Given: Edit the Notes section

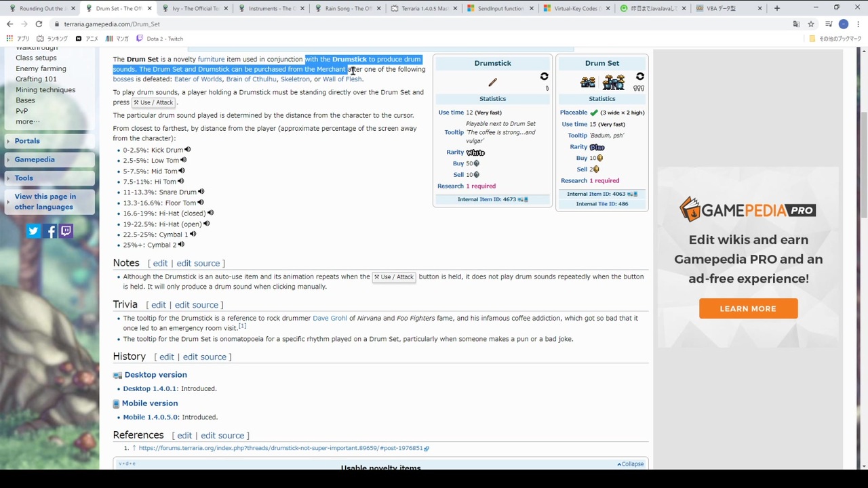Looking at the screenshot, I should [x=160, y=263].
